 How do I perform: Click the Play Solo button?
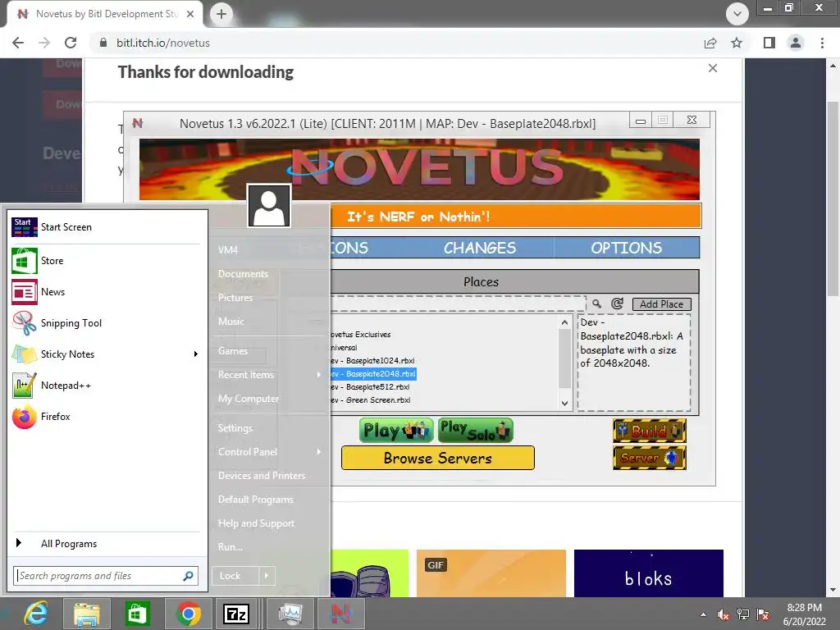(475, 431)
